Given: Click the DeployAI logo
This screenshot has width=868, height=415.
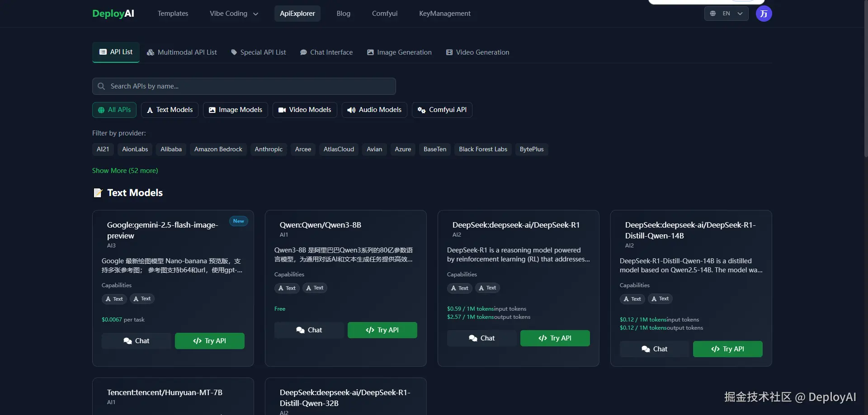Looking at the screenshot, I should (113, 14).
